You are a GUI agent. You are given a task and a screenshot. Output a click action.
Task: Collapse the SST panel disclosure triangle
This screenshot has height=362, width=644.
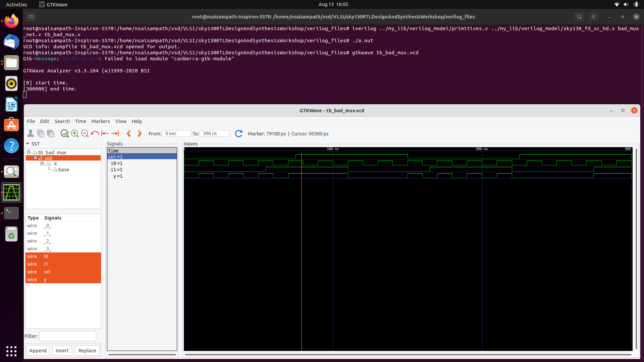pyautogui.click(x=28, y=144)
